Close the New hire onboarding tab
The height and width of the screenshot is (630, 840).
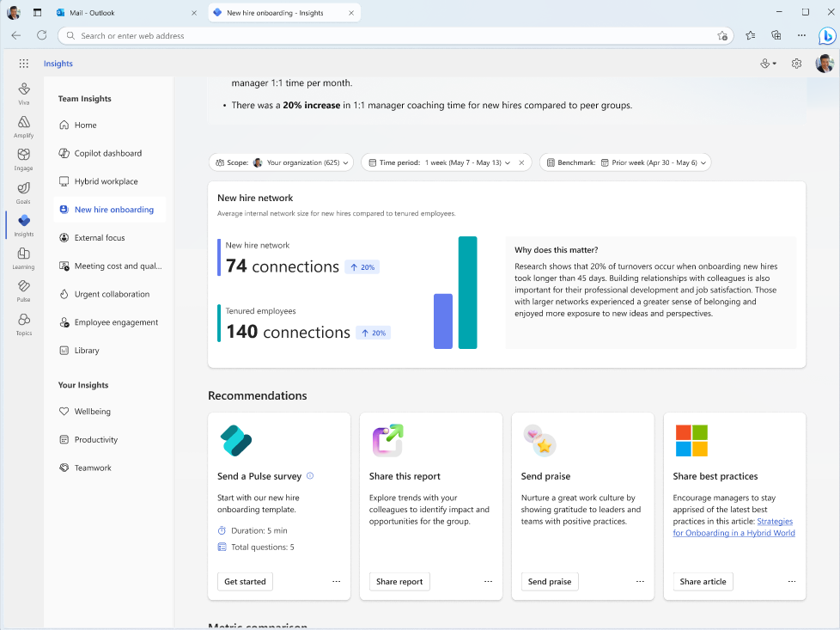pos(351,13)
